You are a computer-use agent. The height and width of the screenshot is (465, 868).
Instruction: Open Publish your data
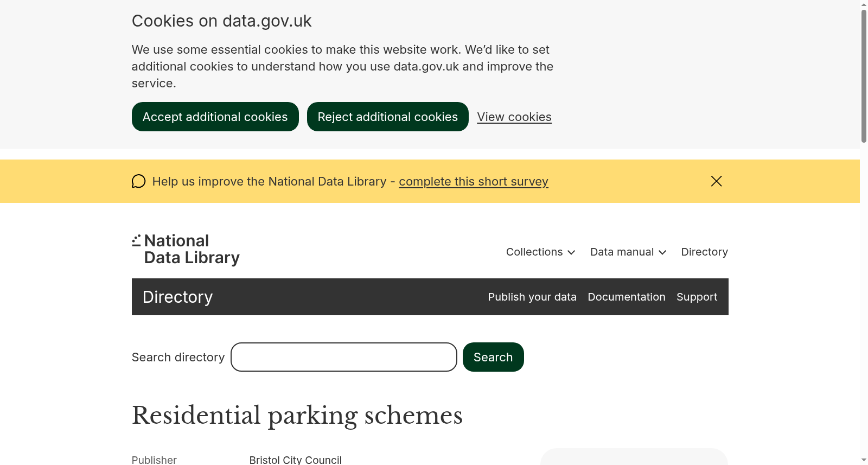[x=532, y=297]
